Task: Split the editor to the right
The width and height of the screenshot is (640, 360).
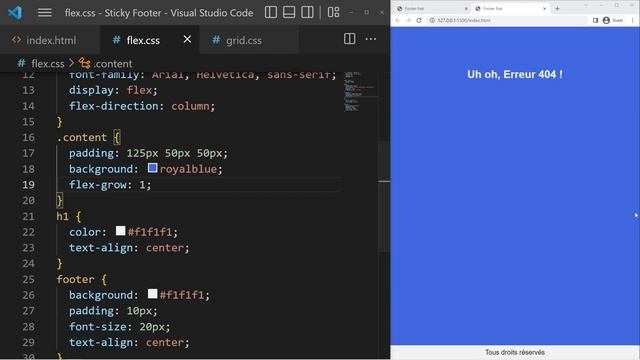Action: tap(349, 39)
